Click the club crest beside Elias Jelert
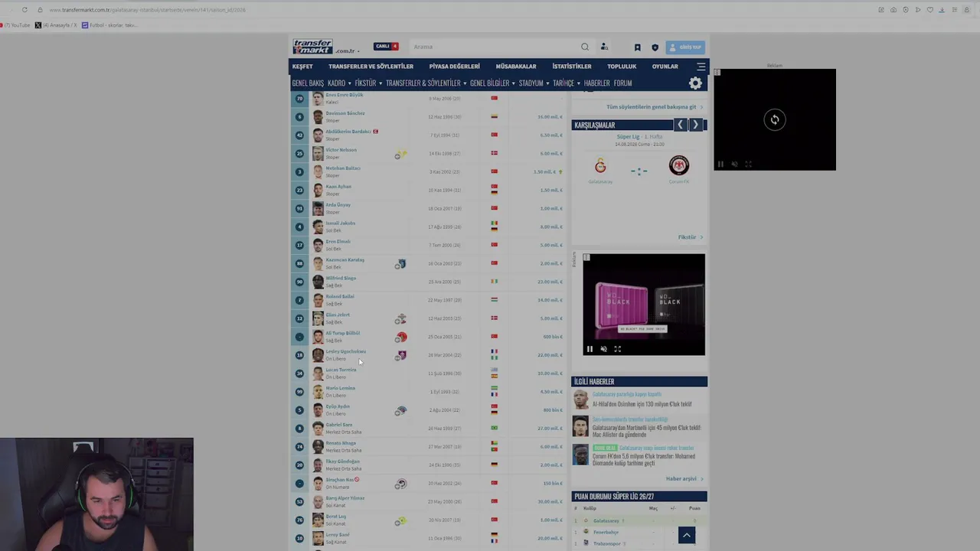The image size is (980, 551). (400, 319)
